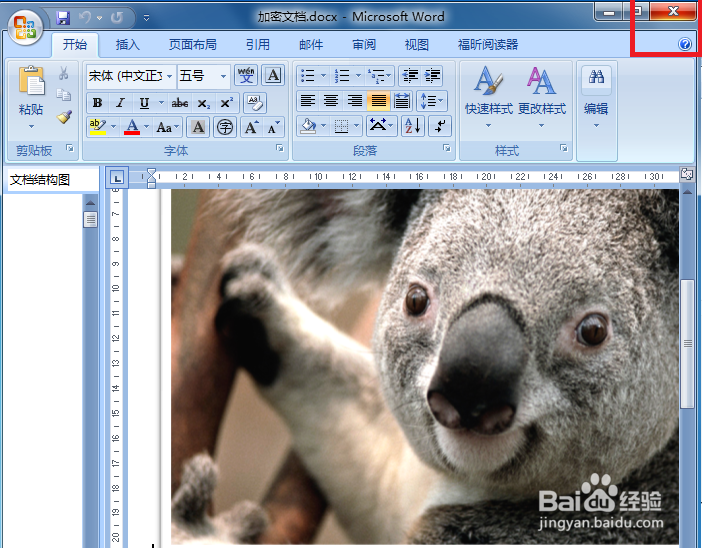The width and height of the screenshot is (702, 548).
Task: Open the 页面布局 ribbon tab
Action: coord(193,44)
